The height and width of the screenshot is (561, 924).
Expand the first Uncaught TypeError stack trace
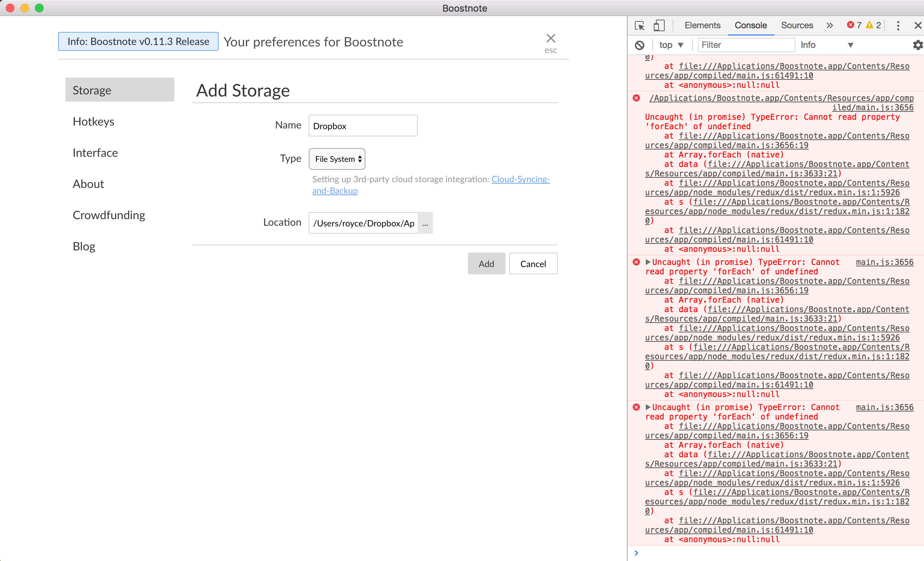point(648,262)
